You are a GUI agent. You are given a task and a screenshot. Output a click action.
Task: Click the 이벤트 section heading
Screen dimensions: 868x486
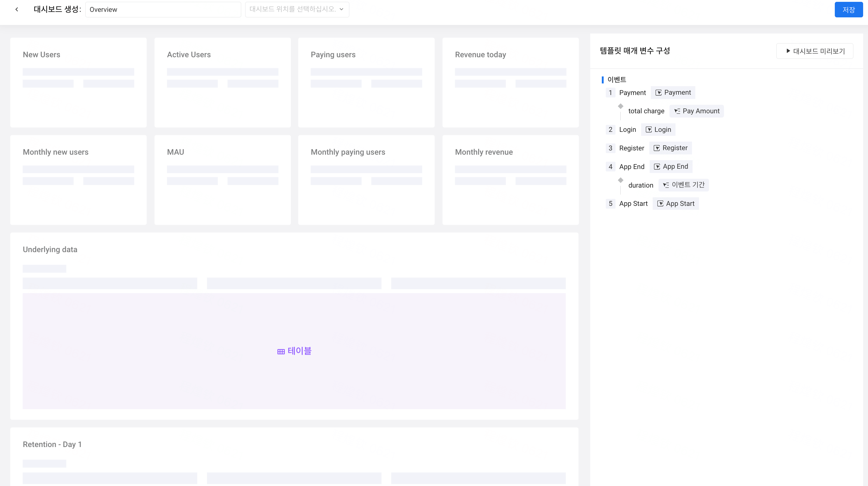[617, 79]
